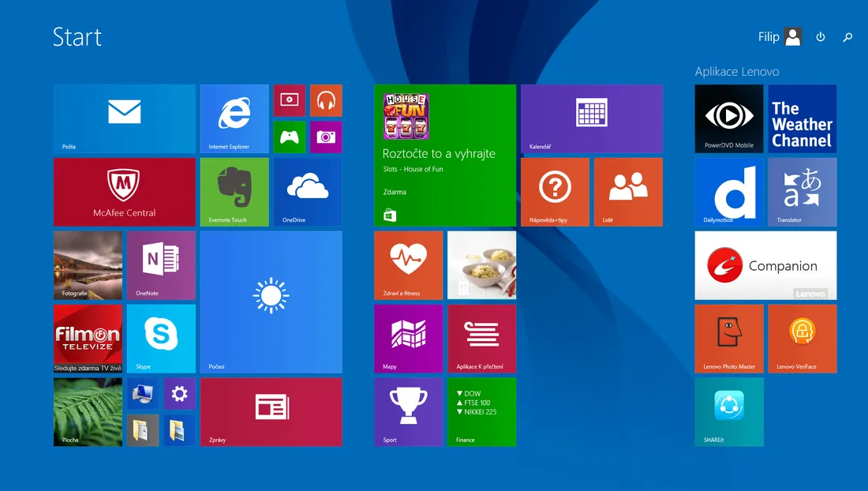Screen dimensions: 868x491
Task: Open the Počasí weather tile
Action: (271, 302)
